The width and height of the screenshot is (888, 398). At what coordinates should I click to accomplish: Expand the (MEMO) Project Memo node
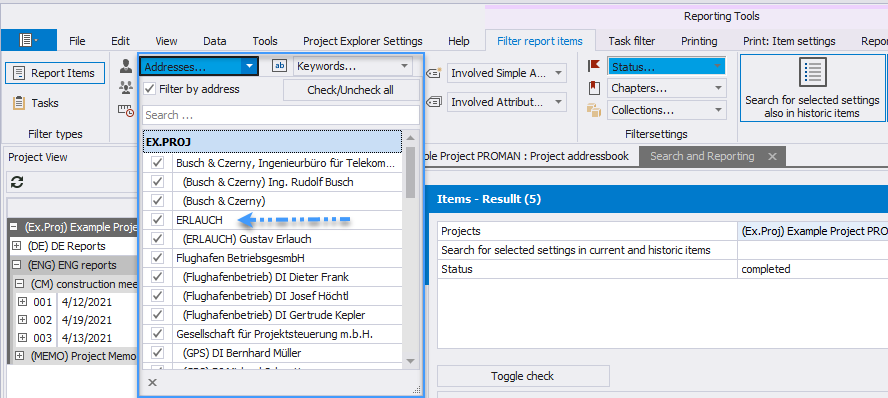pos(20,356)
